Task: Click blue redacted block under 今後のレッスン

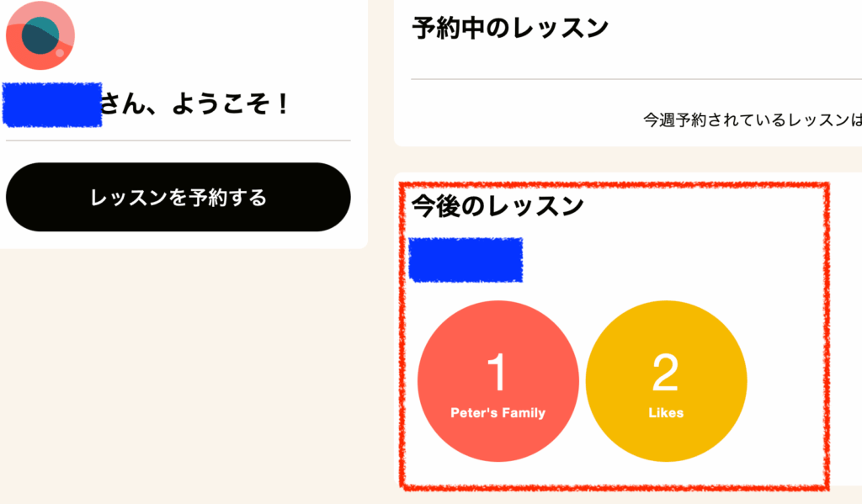Action: click(466, 260)
